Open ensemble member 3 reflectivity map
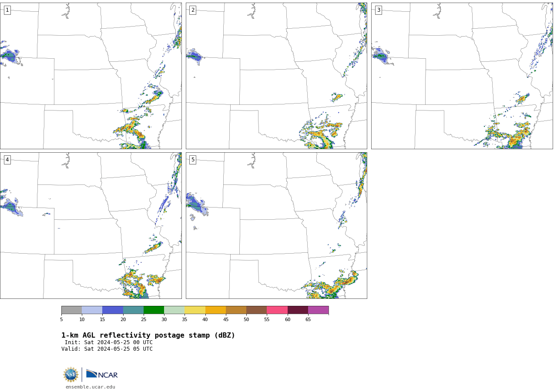Viewport: 557px width, 392px height. (x=462, y=76)
